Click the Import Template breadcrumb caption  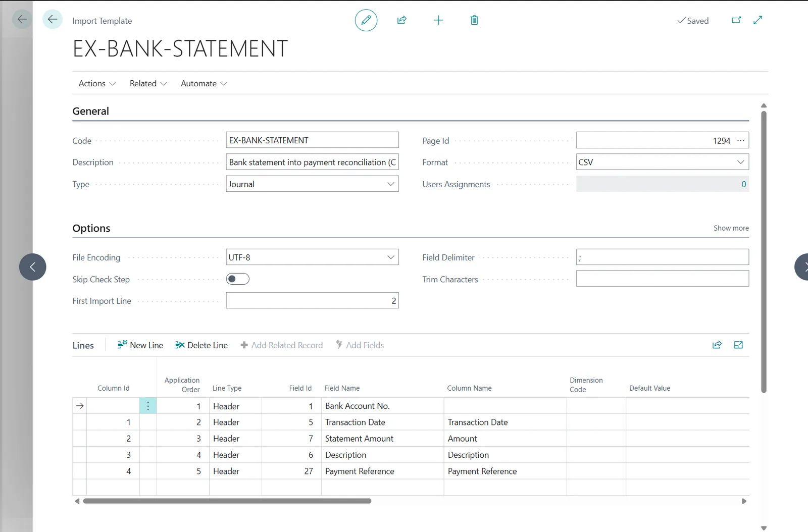[x=102, y=21]
